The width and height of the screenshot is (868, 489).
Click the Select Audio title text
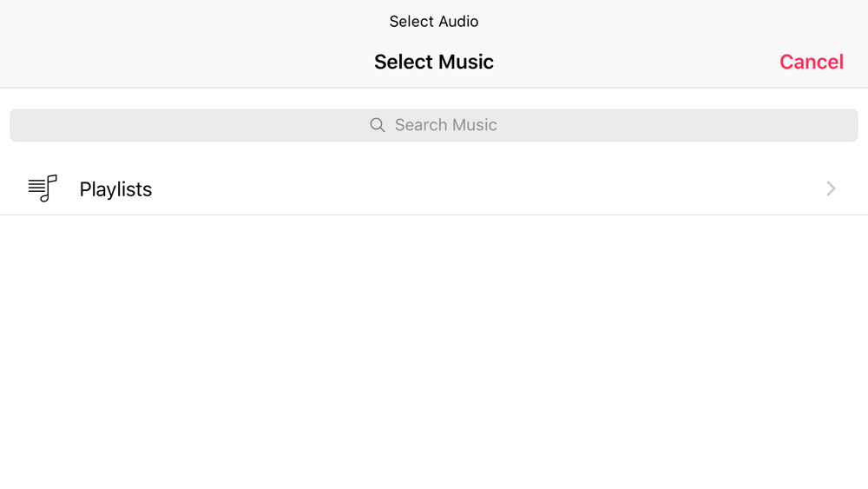coord(434,22)
